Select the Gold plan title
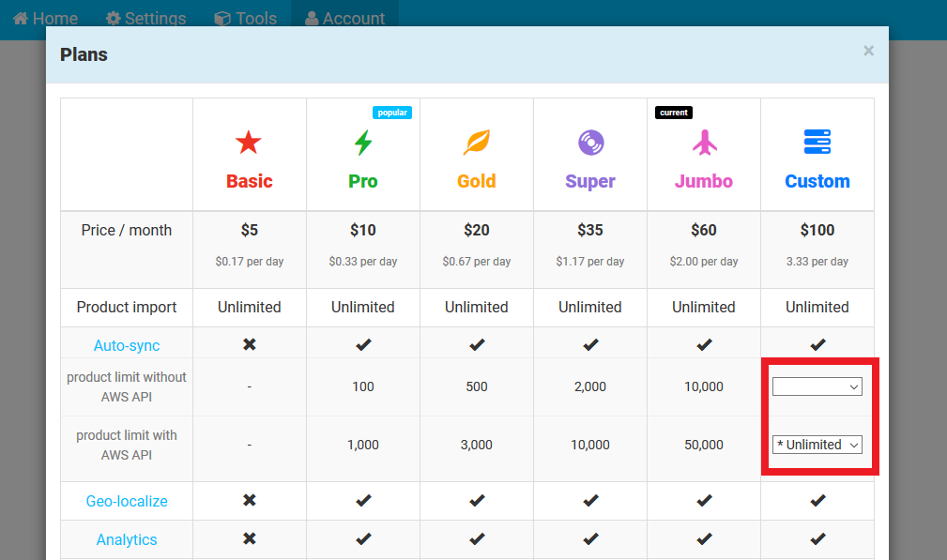Image resolution: width=947 pixels, height=560 pixels. click(477, 181)
